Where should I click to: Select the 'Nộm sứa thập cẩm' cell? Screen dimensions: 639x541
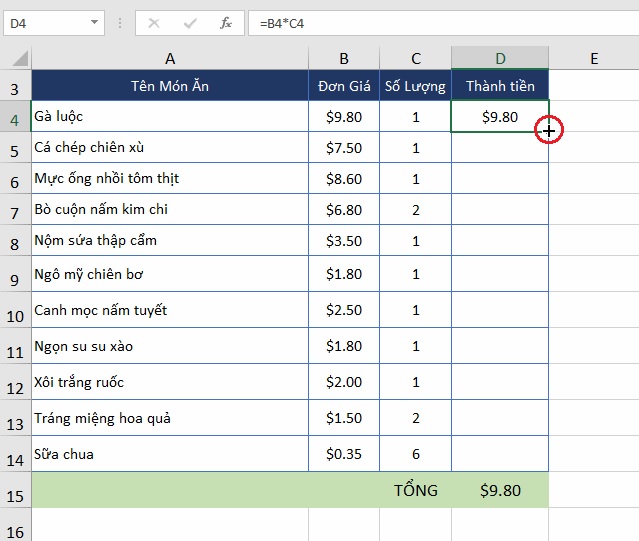pos(170,240)
